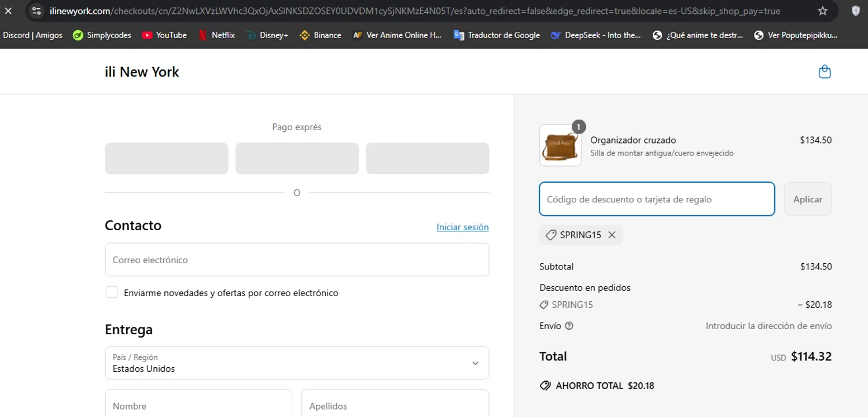Stop loading page with X button

pos(8,11)
